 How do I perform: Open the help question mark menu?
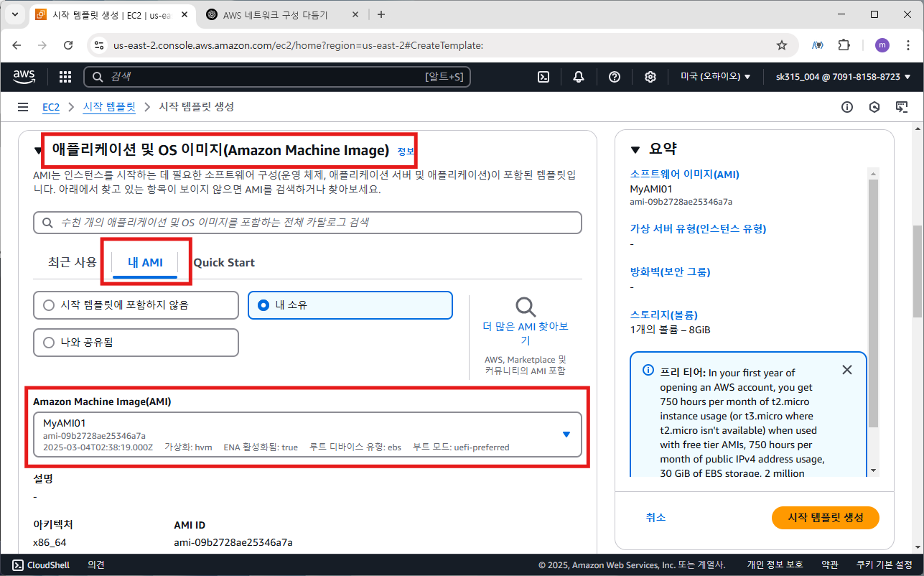coord(615,77)
